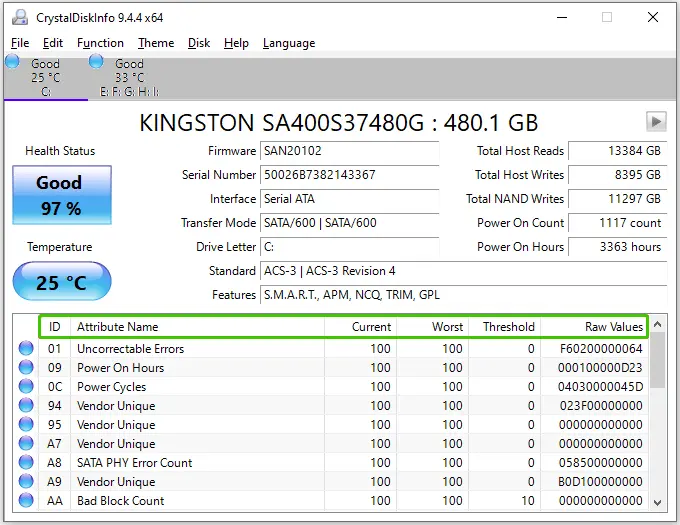Open the Function menu
Image resolution: width=680 pixels, height=525 pixels.
[x=100, y=43]
